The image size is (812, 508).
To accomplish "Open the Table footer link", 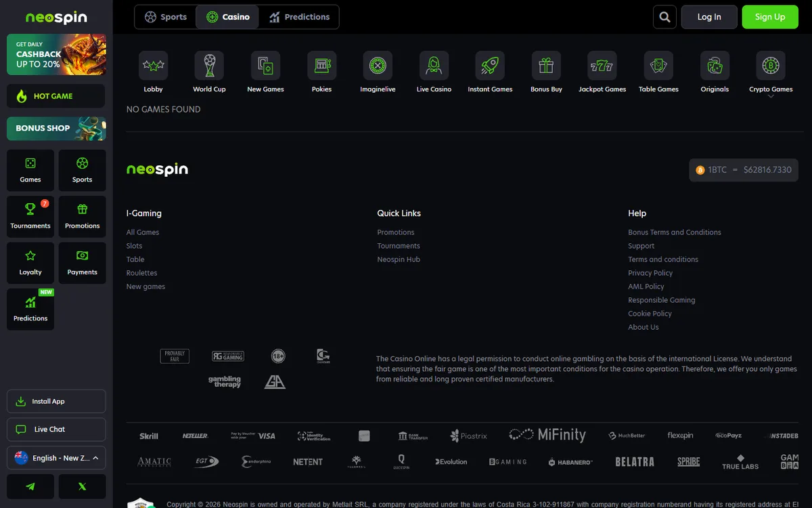I will [135, 259].
